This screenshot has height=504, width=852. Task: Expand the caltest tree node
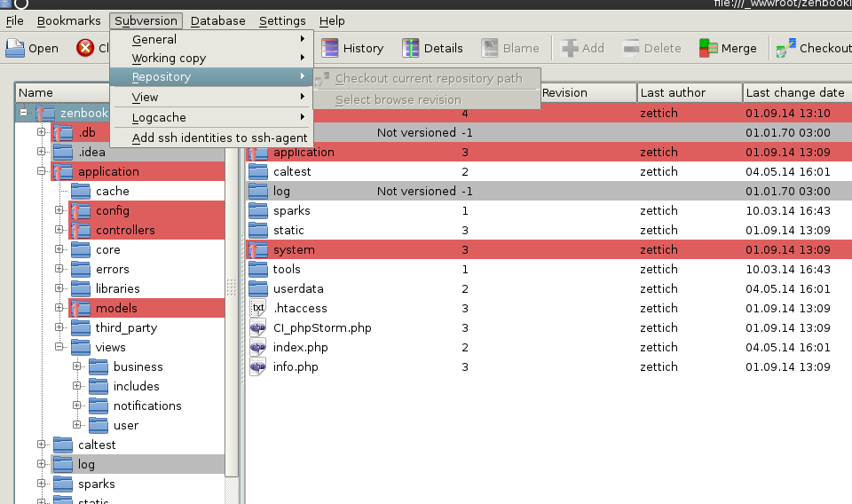pyautogui.click(x=42, y=445)
